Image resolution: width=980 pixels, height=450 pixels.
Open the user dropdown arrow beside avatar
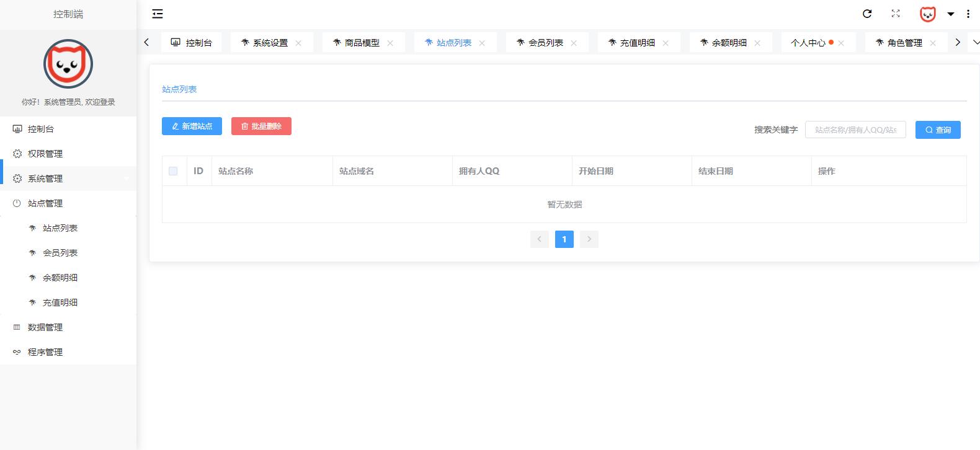pos(950,14)
